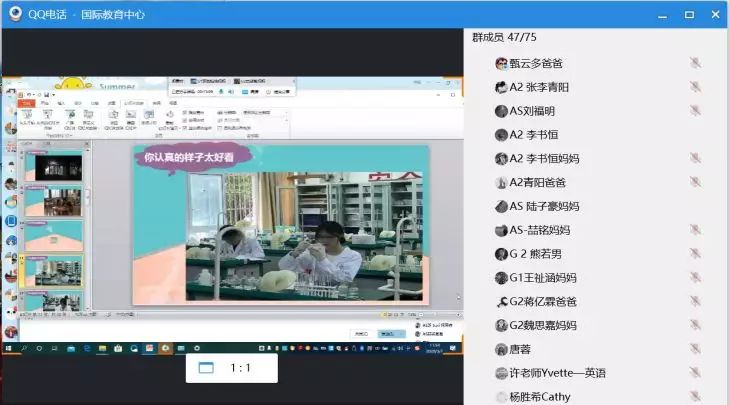The width and height of the screenshot is (729, 405).
Task: Open A2 张李青阳's avatar
Action: point(501,87)
